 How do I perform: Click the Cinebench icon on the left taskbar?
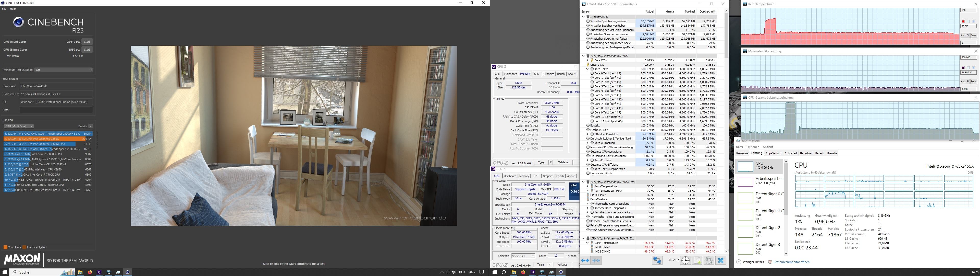(x=127, y=272)
